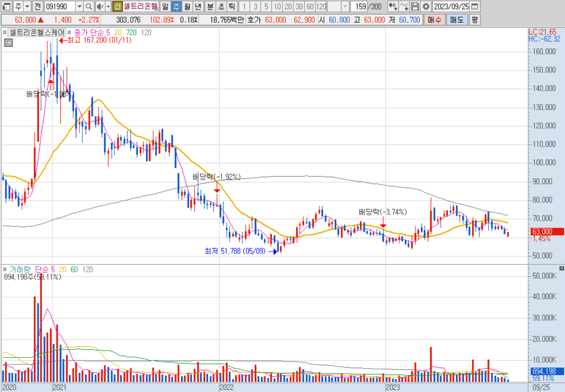Choose the 5 interval button

(266, 6)
